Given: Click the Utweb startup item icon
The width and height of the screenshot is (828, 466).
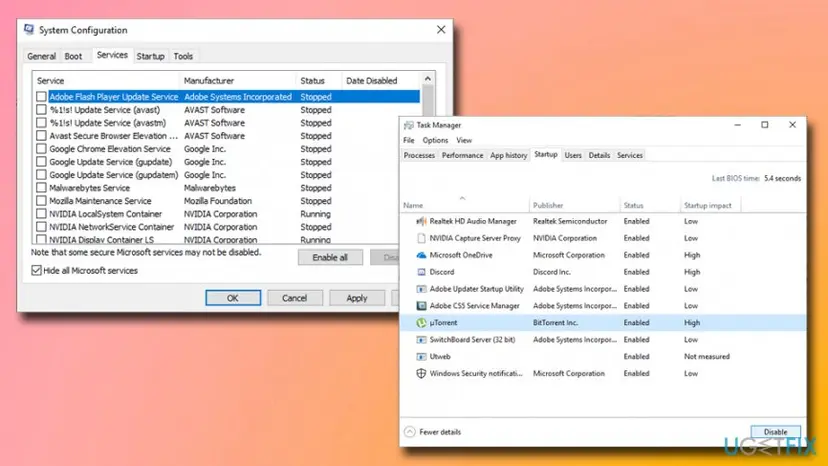Looking at the screenshot, I should 421,357.
